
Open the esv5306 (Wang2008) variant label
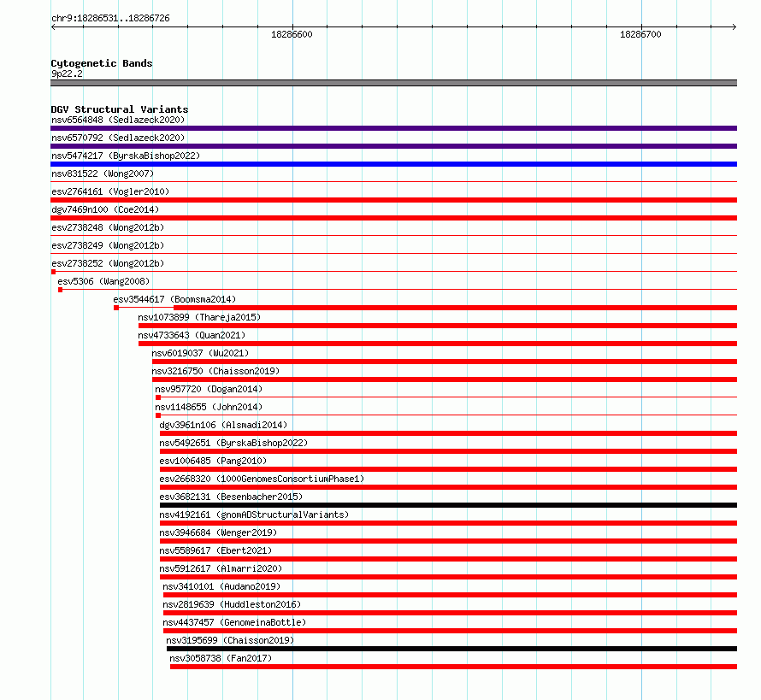[x=103, y=281]
